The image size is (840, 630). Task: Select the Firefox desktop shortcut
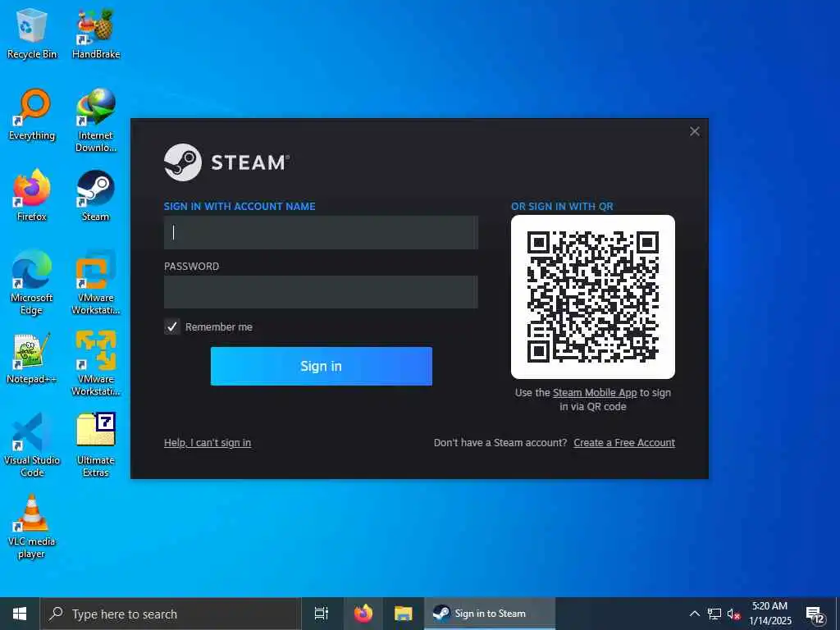pyautogui.click(x=32, y=195)
